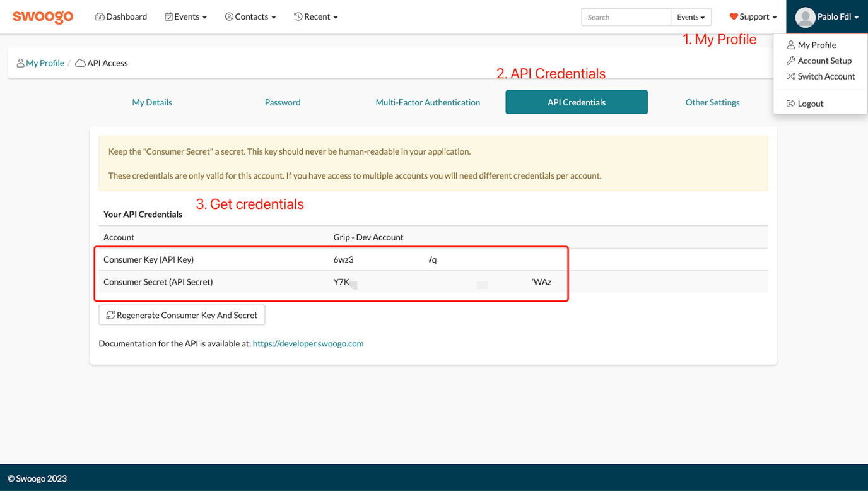This screenshot has height=491, width=868.
Task: Click the user avatar next to Pablo Fdl
Action: (806, 17)
